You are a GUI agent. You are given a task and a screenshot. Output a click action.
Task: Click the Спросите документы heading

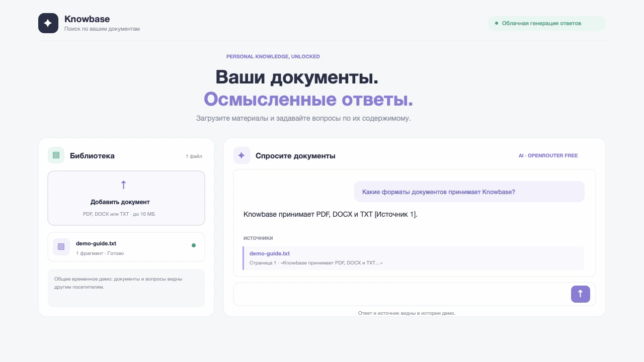(295, 156)
